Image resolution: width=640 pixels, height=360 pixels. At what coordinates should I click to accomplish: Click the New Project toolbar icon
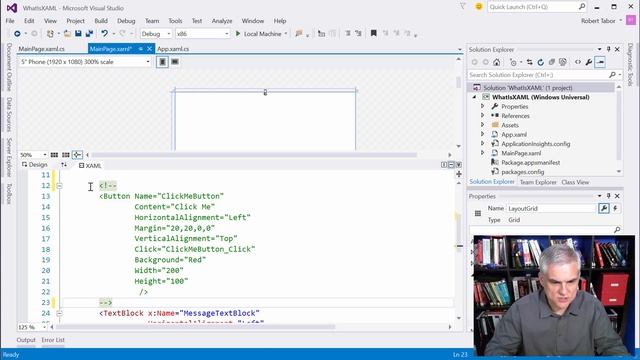click(x=50, y=34)
